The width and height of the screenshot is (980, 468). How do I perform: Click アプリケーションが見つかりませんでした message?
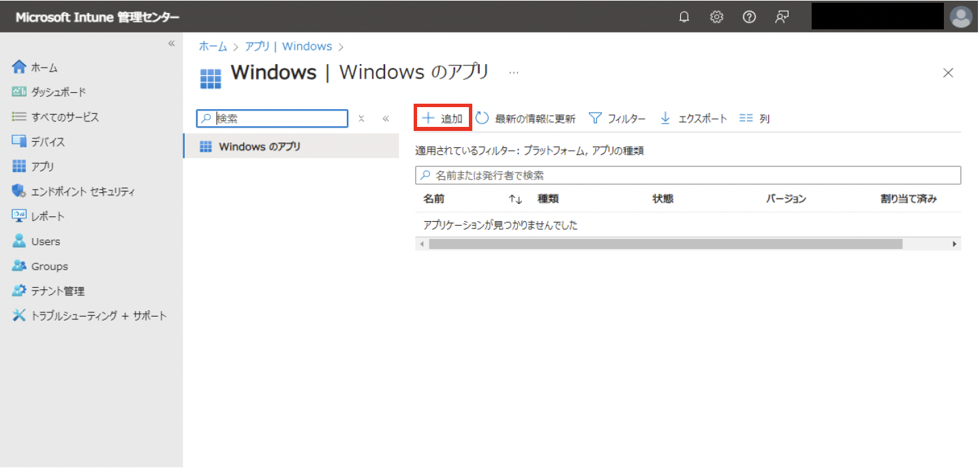coord(500,225)
